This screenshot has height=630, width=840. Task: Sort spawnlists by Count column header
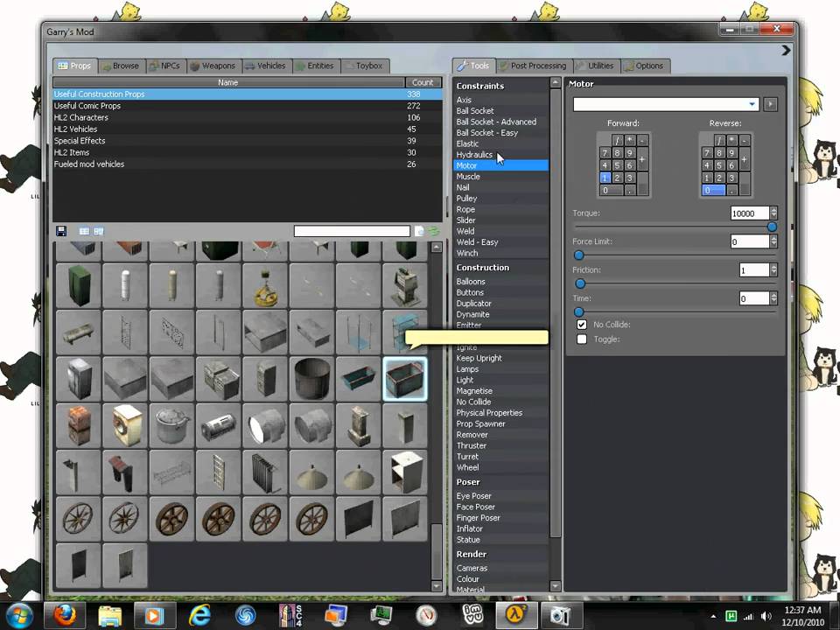(423, 82)
